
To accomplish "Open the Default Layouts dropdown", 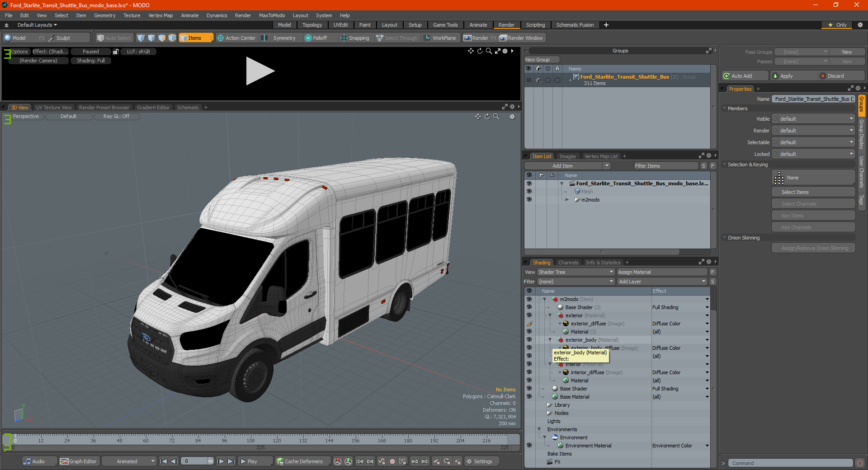I will pos(37,25).
